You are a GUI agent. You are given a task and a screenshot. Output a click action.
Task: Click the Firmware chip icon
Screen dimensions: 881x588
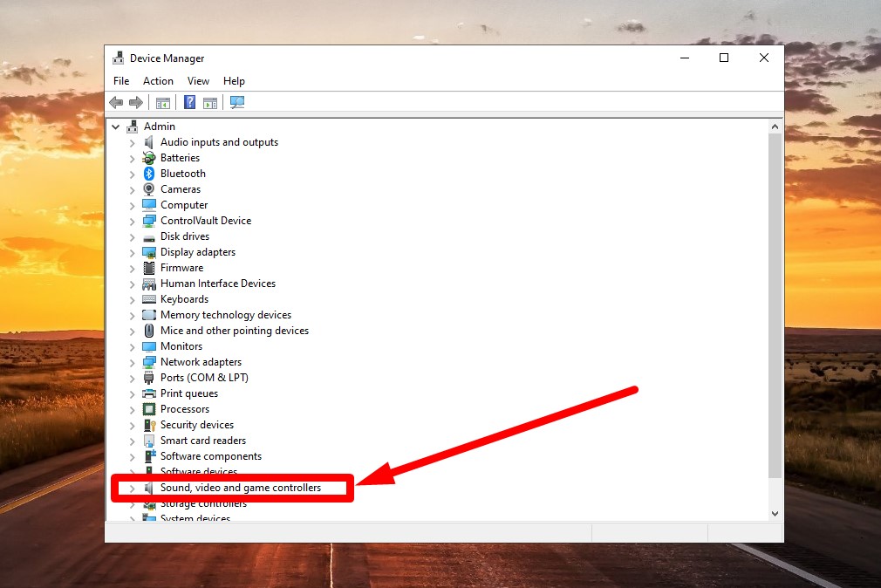[149, 268]
